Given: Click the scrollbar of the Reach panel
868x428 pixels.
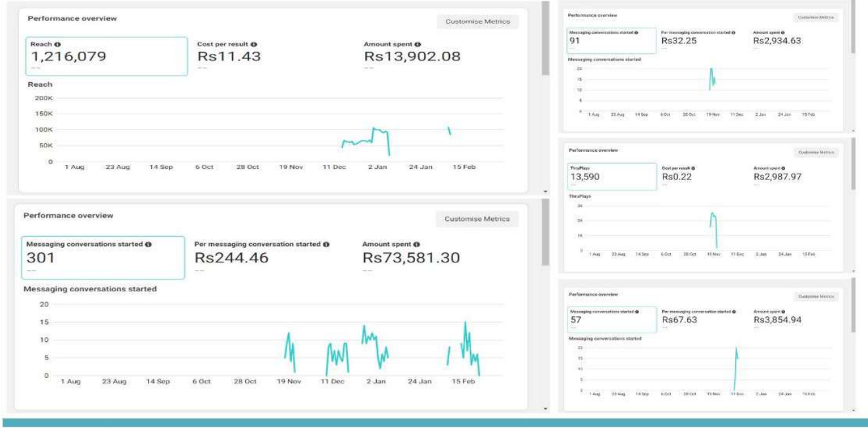Looking at the screenshot, I should 545,39.
